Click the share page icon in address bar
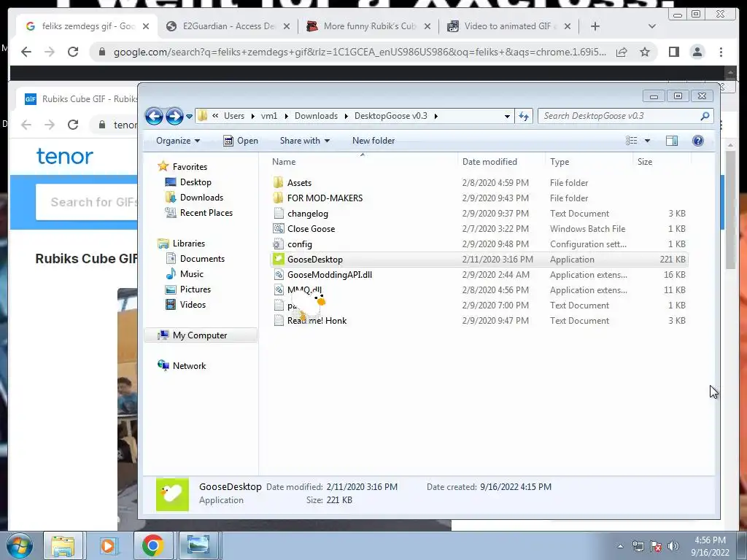Image resolution: width=747 pixels, height=560 pixels. [x=622, y=52]
